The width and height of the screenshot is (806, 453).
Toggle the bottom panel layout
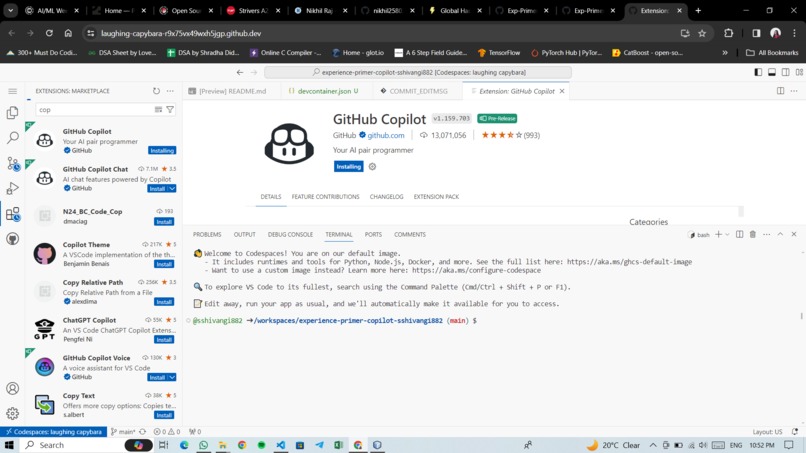point(772,73)
